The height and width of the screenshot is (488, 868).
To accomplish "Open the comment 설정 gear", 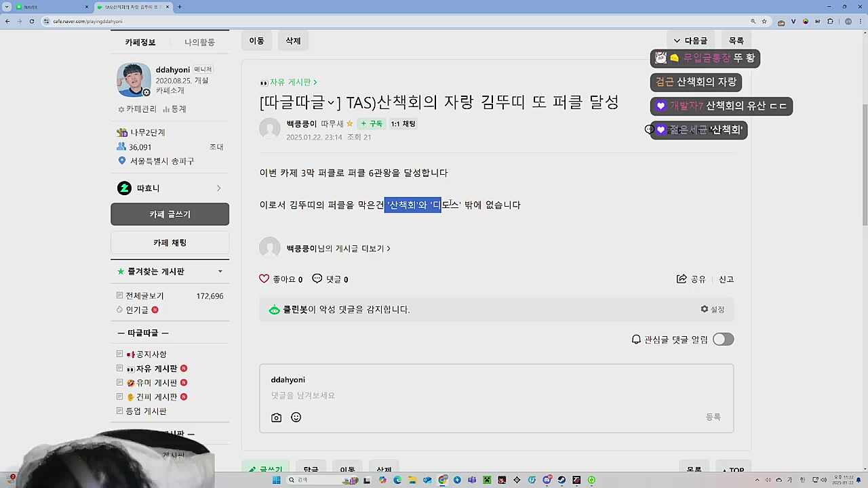I will (x=705, y=309).
